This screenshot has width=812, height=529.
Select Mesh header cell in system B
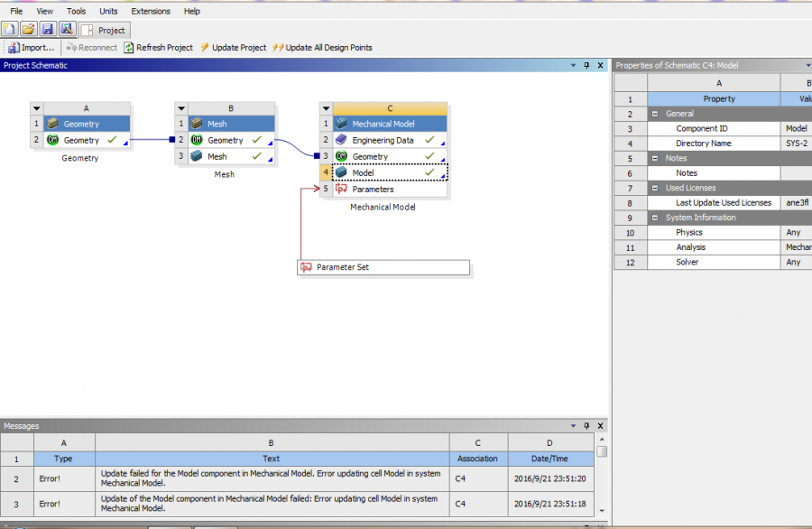pos(231,124)
